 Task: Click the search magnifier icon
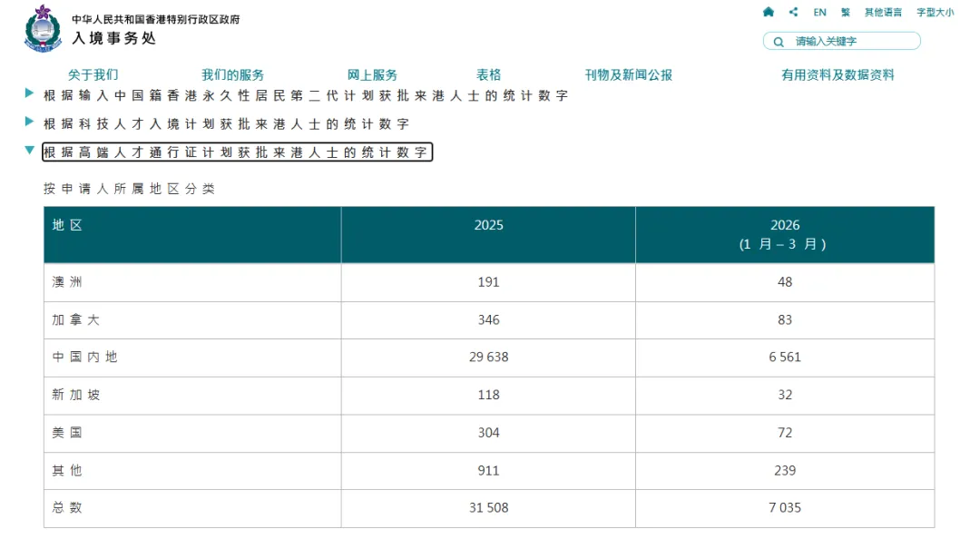[779, 42]
